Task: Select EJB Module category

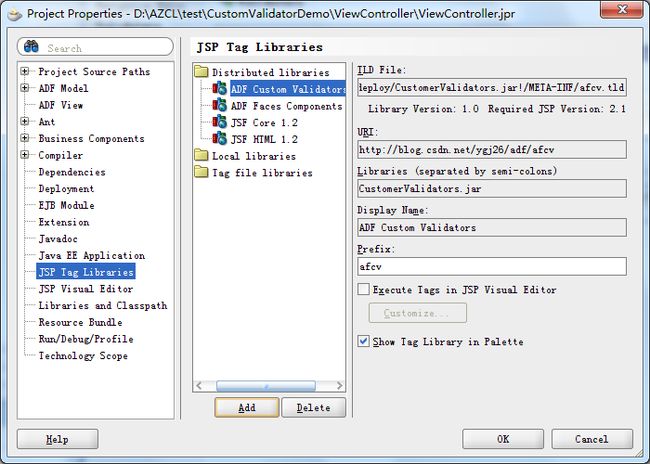Action: coord(66,205)
